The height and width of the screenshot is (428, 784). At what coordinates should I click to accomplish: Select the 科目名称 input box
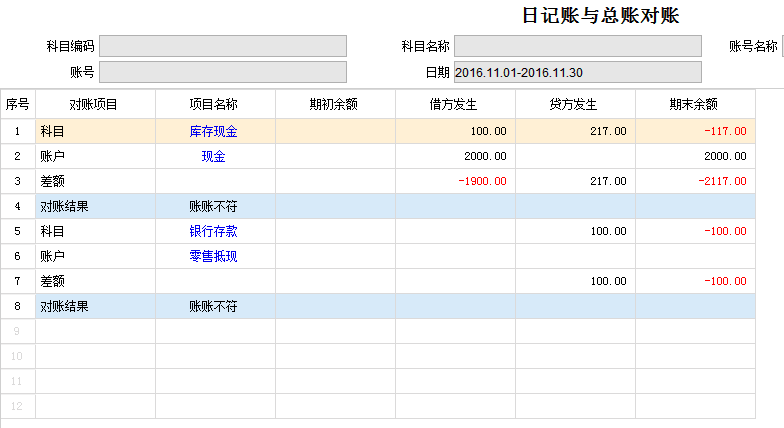click(577, 46)
